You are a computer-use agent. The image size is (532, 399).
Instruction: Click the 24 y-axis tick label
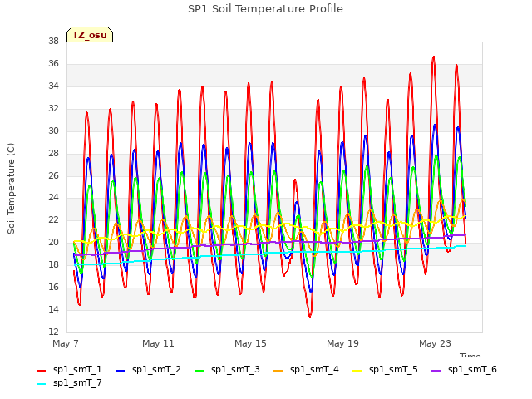pyautogui.click(x=53, y=198)
